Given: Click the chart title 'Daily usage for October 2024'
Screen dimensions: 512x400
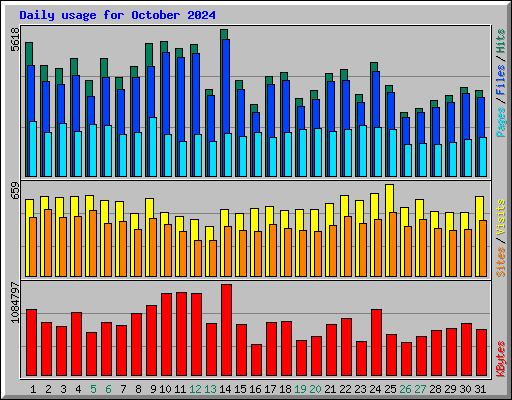Looking at the screenshot, I should 117,15.
